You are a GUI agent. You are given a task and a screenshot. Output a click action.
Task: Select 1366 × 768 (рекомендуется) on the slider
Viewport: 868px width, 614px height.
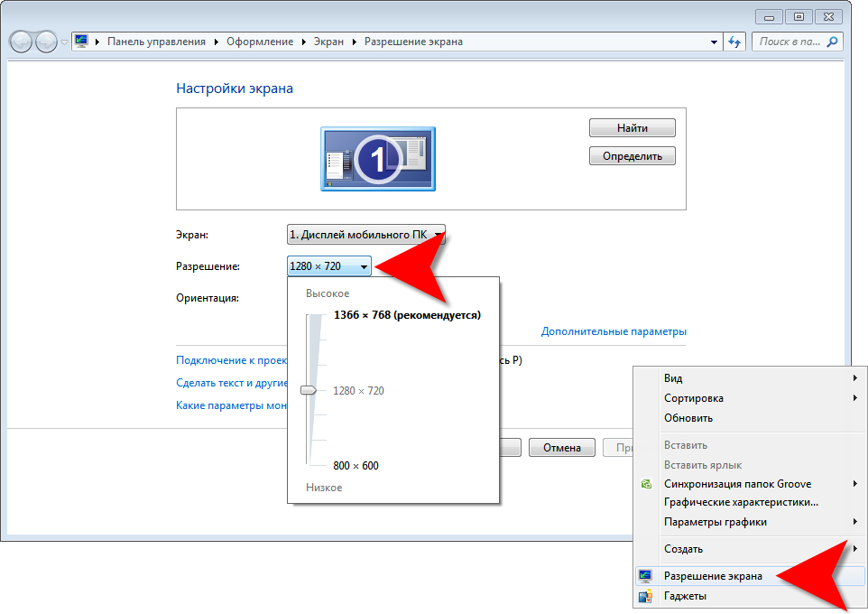tap(407, 315)
